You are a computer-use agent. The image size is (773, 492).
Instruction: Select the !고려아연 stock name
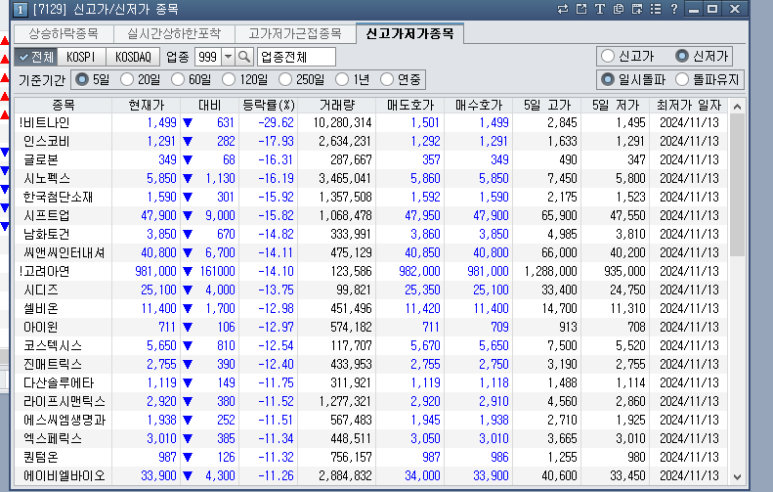coord(44,271)
